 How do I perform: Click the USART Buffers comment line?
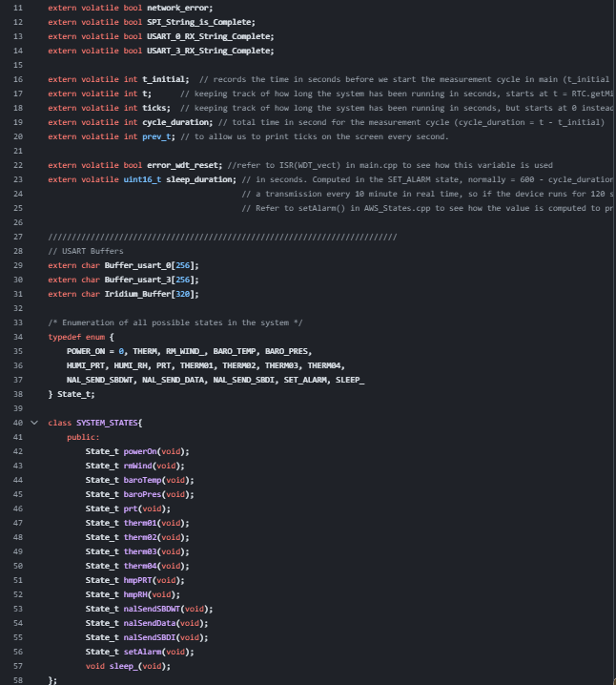(86, 251)
